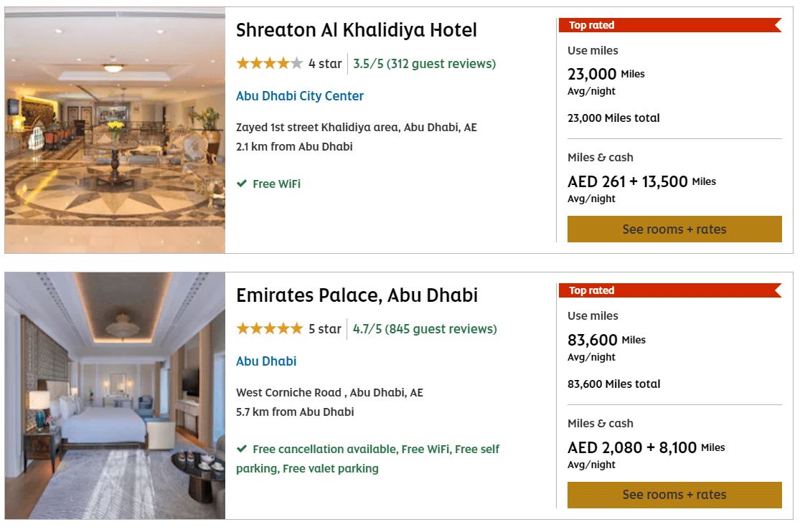Open the Emirates Palace bedroom photo

tap(115, 395)
